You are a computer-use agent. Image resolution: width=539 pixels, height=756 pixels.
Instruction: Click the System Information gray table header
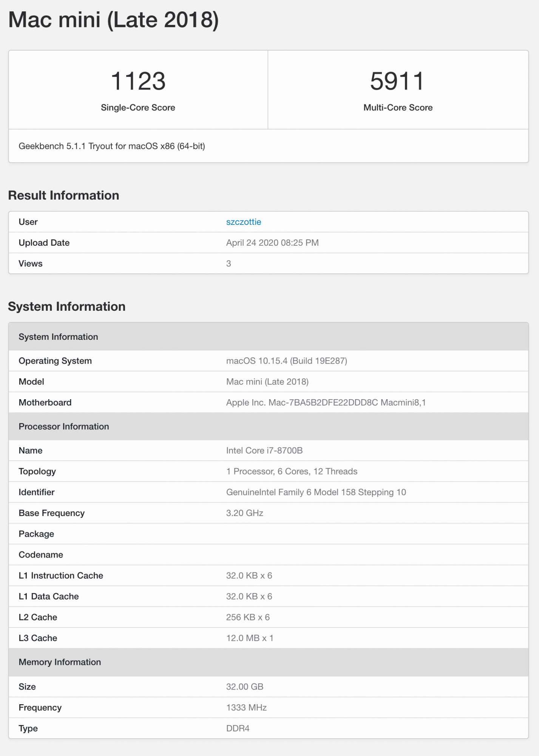click(x=269, y=337)
